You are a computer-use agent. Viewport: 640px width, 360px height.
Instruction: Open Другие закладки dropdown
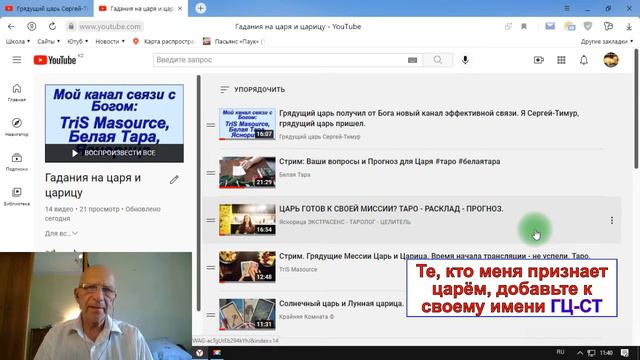[x=607, y=41]
